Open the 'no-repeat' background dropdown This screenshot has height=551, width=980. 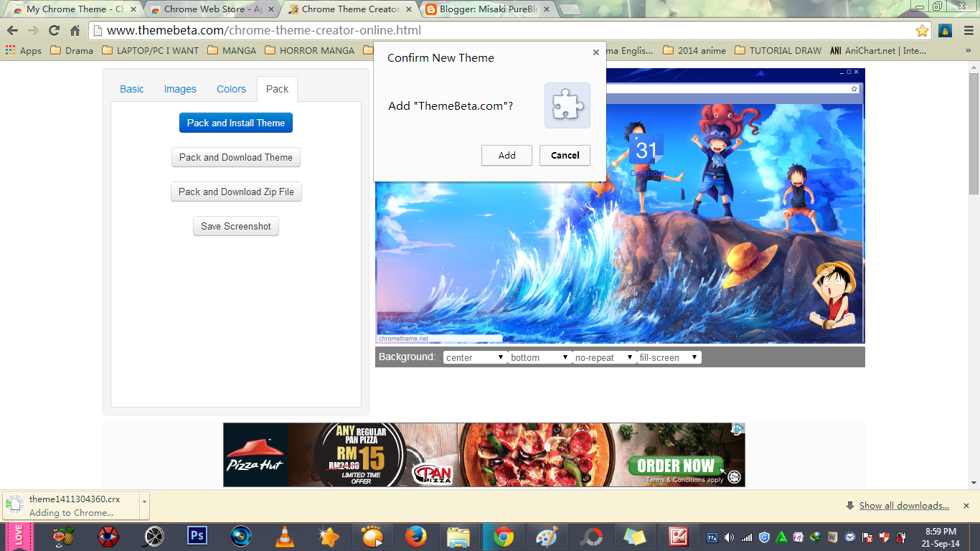click(x=604, y=357)
